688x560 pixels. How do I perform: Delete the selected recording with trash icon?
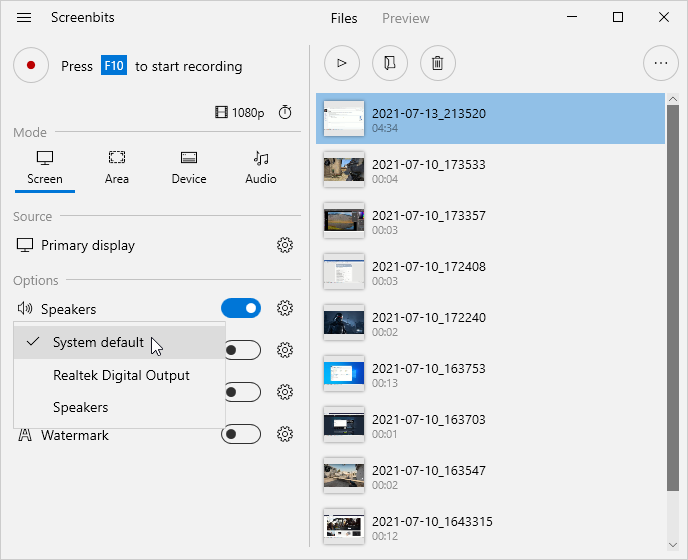[437, 63]
